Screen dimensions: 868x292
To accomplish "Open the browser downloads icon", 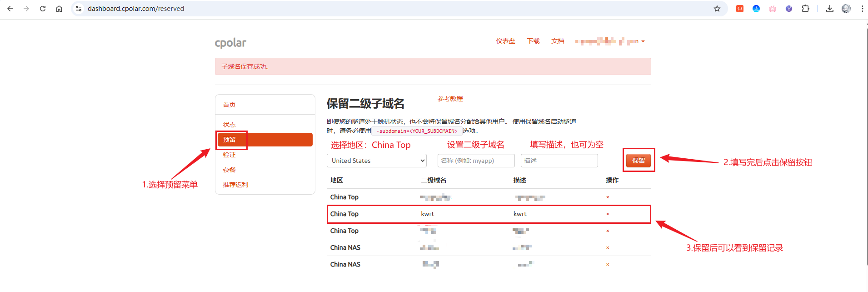I will coord(830,9).
